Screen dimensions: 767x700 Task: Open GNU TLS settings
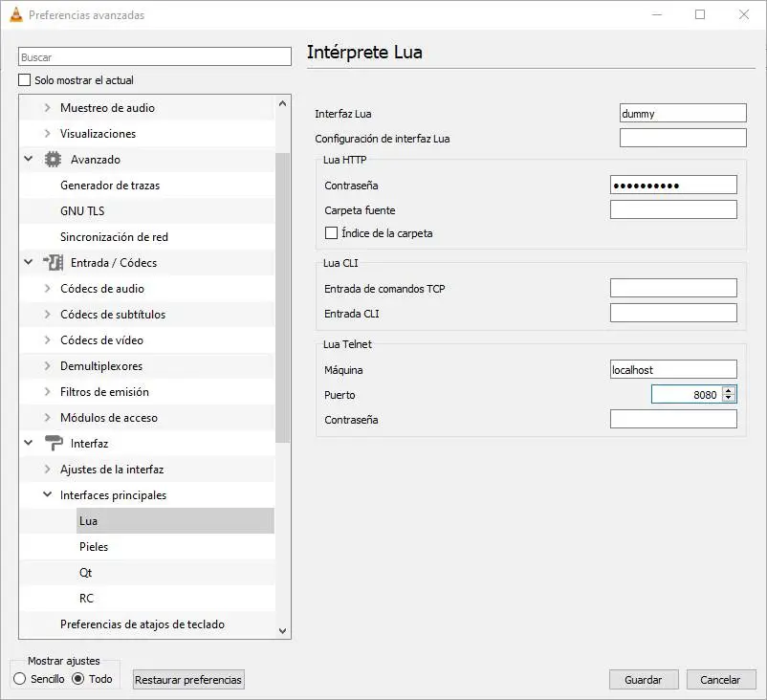click(x=82, y=210)
